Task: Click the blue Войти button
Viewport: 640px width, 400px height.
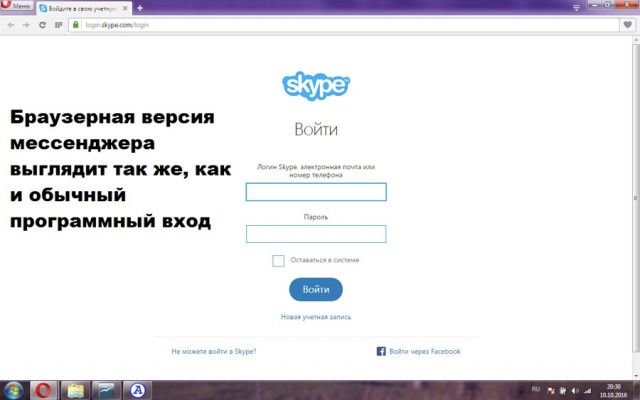Action: coord(316,289)
